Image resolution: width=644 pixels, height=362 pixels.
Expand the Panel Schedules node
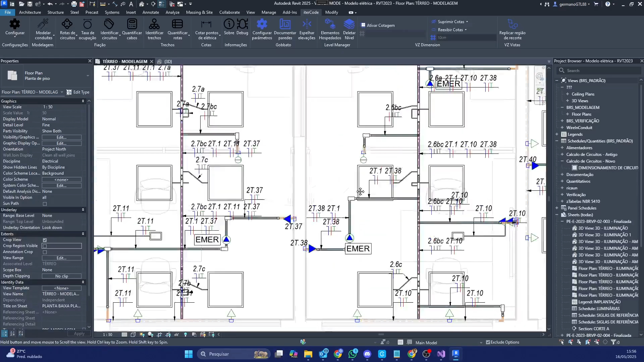[557, 208]
